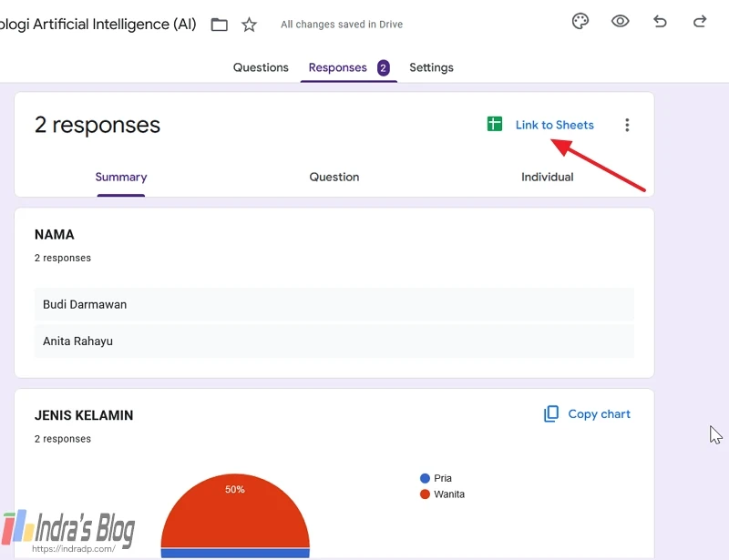The height and width of the screenshot is (560, 729).
Task: Open the Individual responses view
Action: (547, 177)
